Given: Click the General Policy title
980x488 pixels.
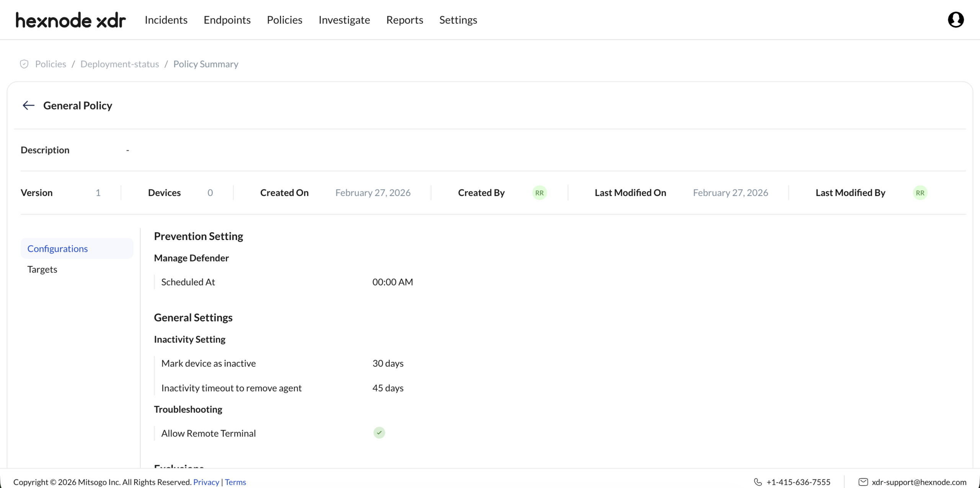Looking at the screenshot, I should pyautogui.click(x=78, y=105).
